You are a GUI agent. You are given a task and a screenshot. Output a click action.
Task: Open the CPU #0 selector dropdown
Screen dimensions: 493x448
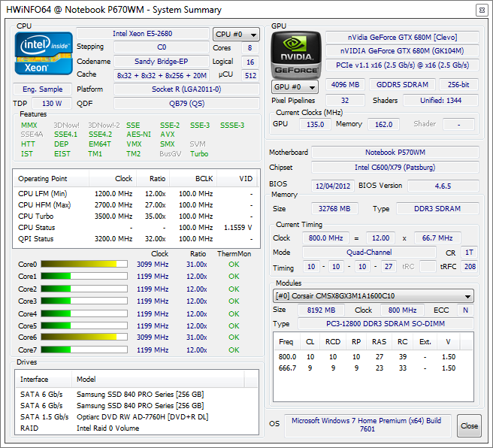click(x=236, y=35)
